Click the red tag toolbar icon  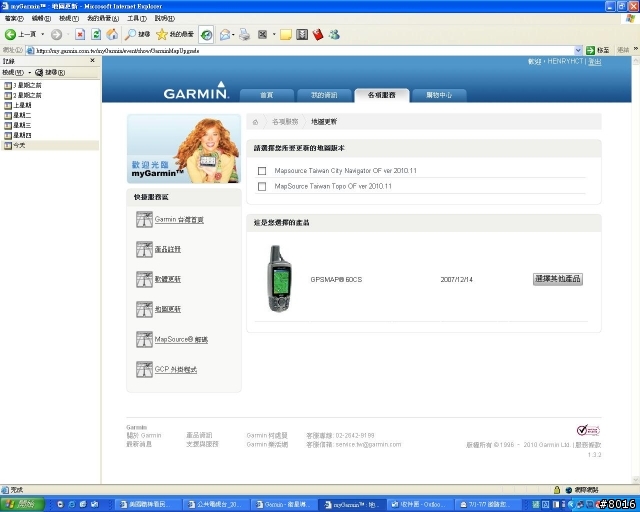(318, 35)
